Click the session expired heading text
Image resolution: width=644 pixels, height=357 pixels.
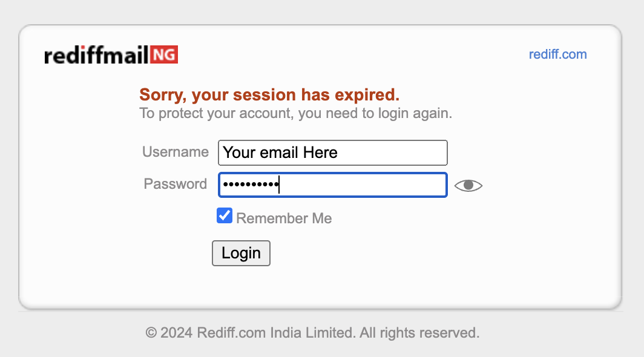tap(269, 95)
